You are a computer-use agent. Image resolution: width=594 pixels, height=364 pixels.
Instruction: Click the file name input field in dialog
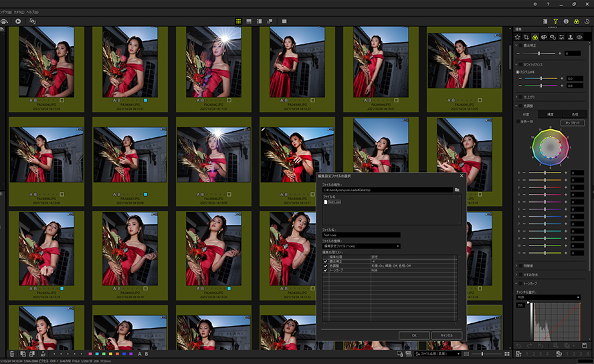pos(361,235)
